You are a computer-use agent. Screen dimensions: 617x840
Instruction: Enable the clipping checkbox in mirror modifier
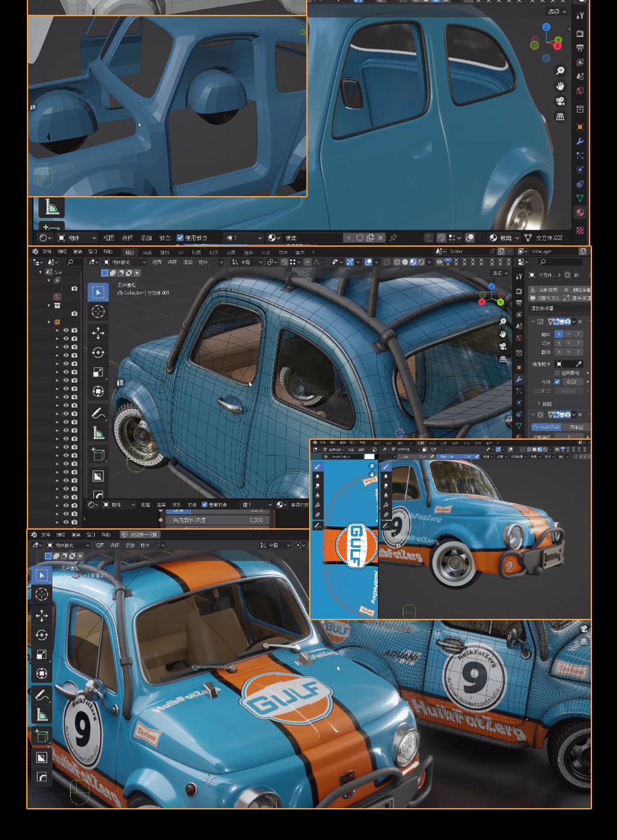coord(557,373)
